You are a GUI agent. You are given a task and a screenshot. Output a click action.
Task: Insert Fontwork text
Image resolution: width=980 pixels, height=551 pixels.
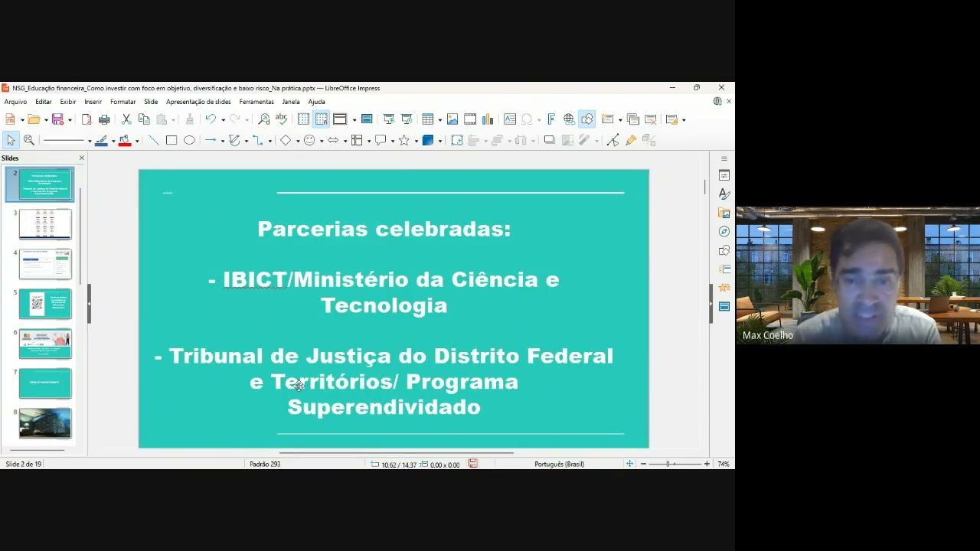pos(550,119)
